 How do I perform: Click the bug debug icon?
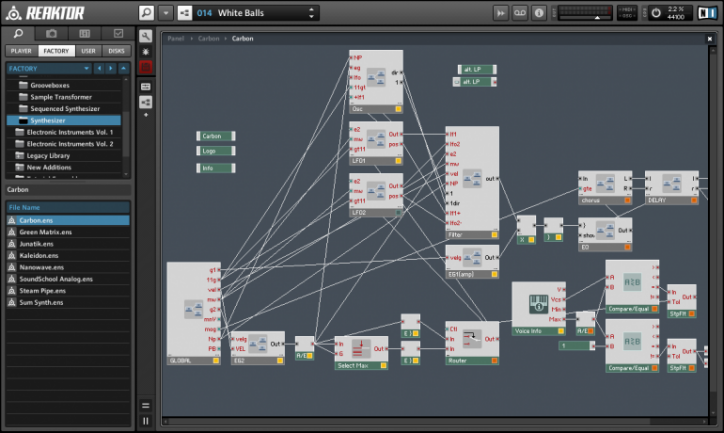click(x=146, y=51)
